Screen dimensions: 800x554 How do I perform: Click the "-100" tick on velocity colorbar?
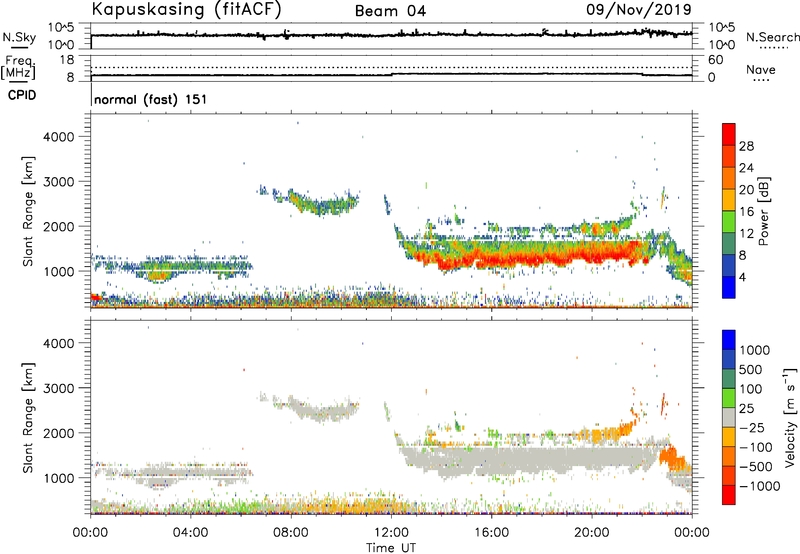click(756, 447)
